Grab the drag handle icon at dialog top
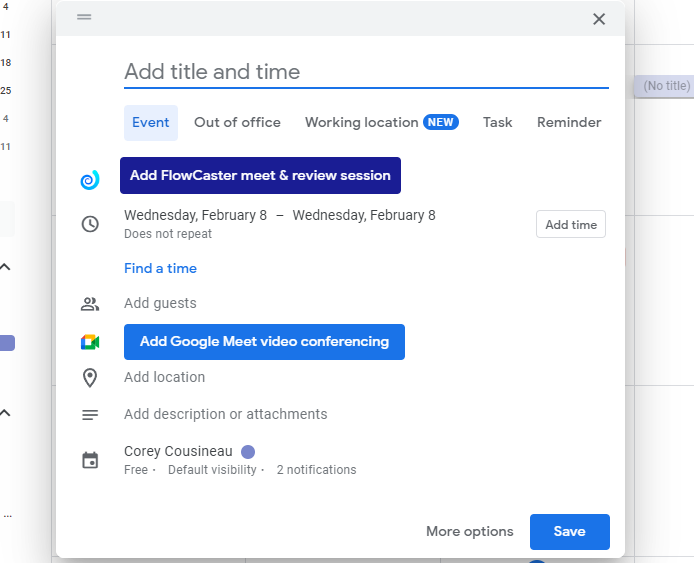694x563 pixels. [x=84, y=17]
